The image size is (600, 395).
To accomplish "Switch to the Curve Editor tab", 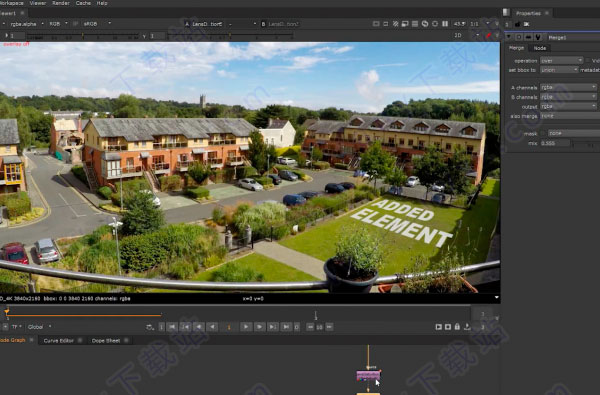I will (59, 340).
